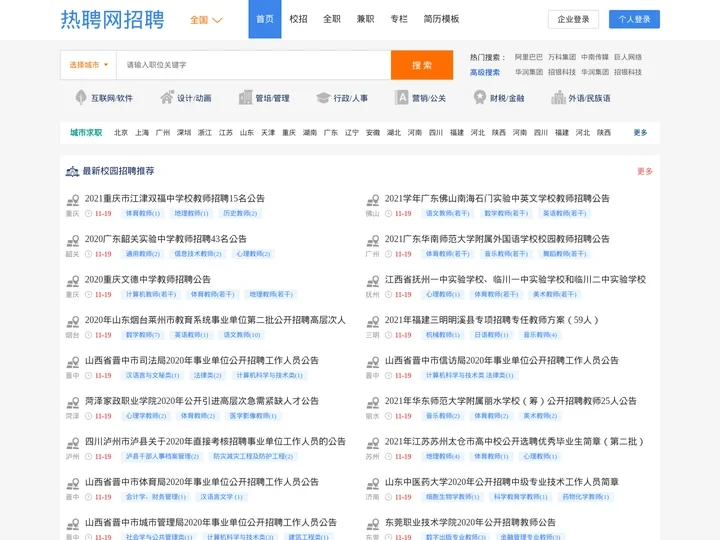
Task: Click the 企业登录 button
Action: point(574,19)
